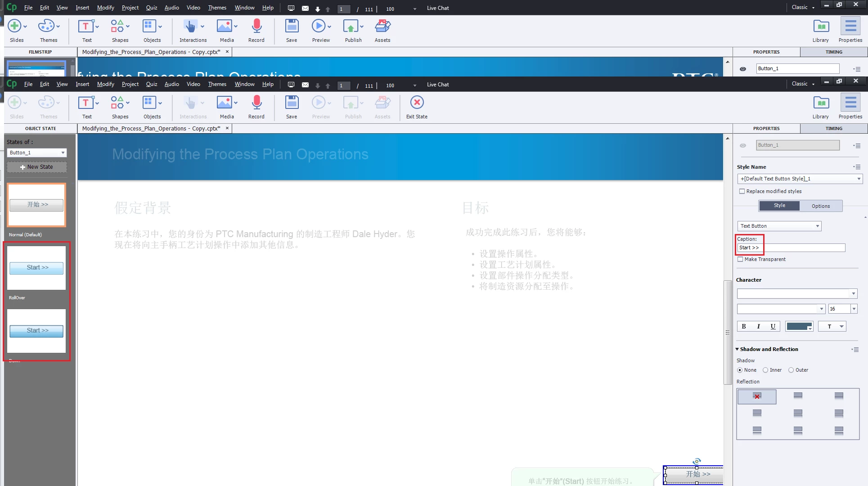Click the Media icon in lower toolbar

(224, 103)
